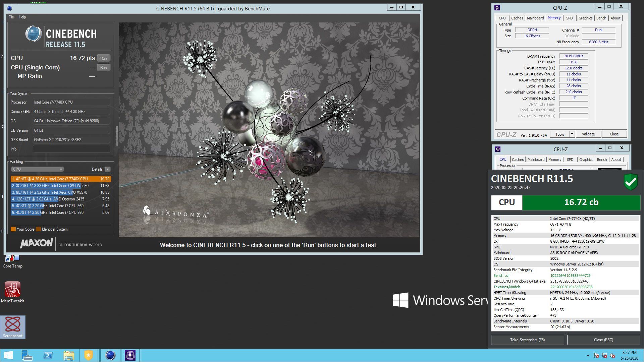644x362 pixels.
Task: Switch to CPU tab in upper CPU-Z
Action: click(502, 18)
